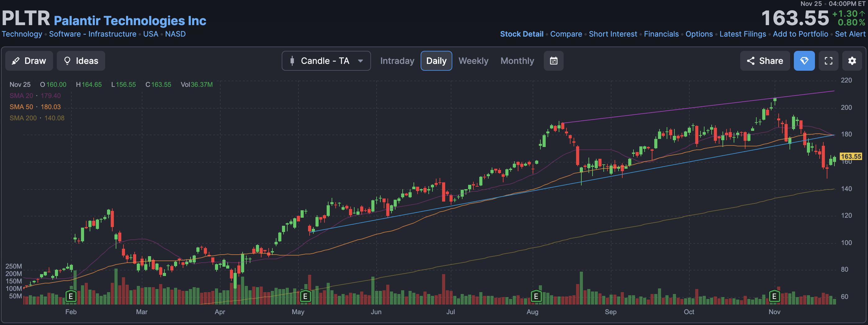868x325 pixels.
Task: Open the Options link
Action: 699,34
